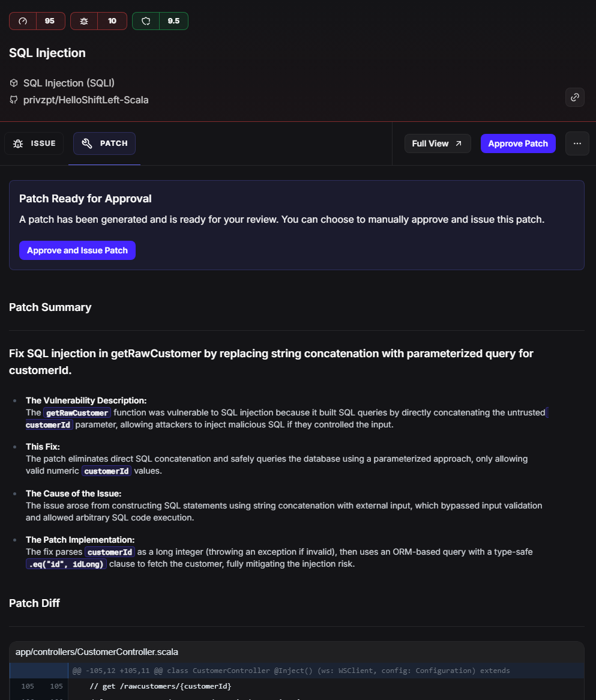This screenshot has width=596, height=700.
Task: Open the privzpt/HelloShiftLeft-Scala repository link
Action: pyautogui.click(x=86, y=100)
